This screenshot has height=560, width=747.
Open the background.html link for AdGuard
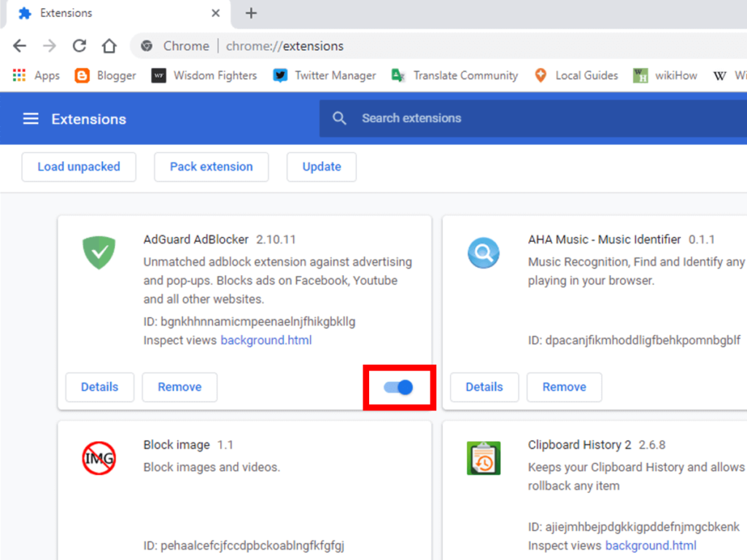[266, 340]
